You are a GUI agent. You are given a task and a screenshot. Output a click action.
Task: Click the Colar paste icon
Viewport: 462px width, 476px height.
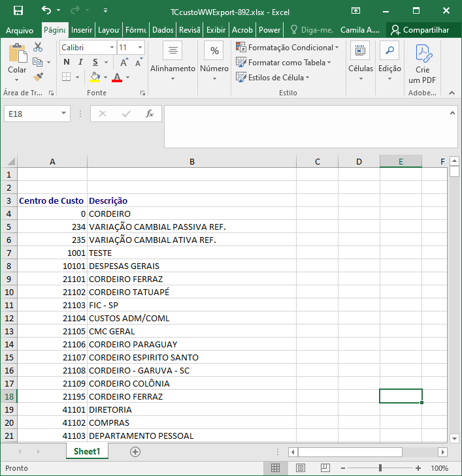(18, 53)
